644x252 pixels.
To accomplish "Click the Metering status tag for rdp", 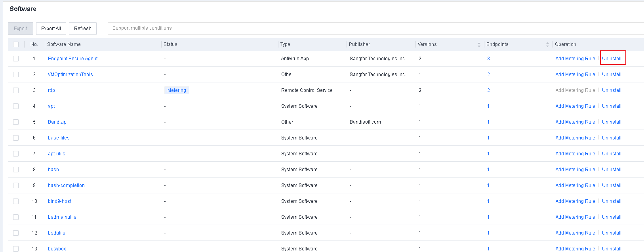I will click(x=177, y=90).
